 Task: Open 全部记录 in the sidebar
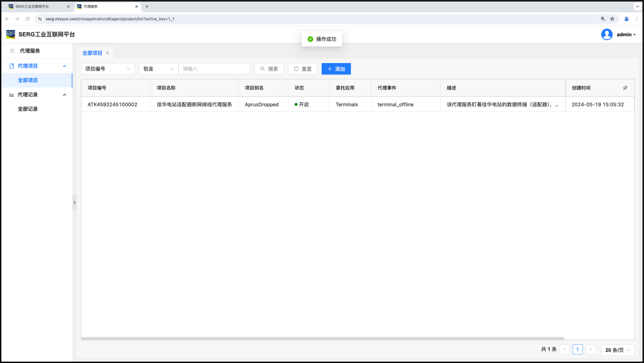click(x=28, y=109)
